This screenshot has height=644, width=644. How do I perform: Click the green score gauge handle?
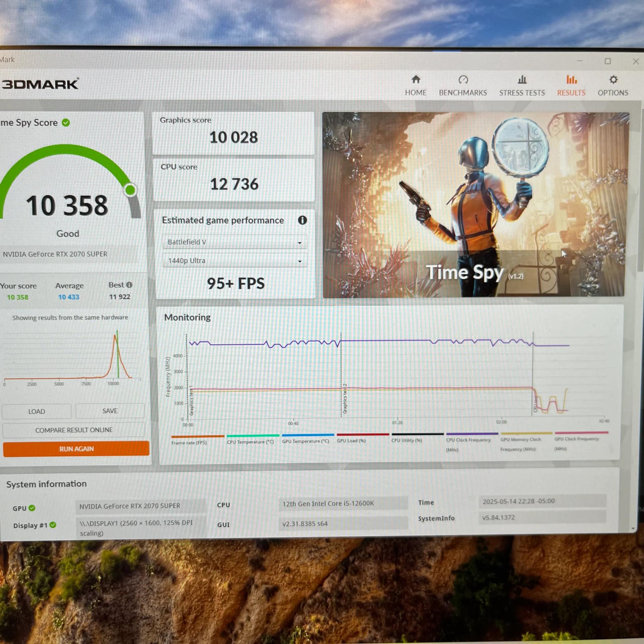tap(130, 189)
